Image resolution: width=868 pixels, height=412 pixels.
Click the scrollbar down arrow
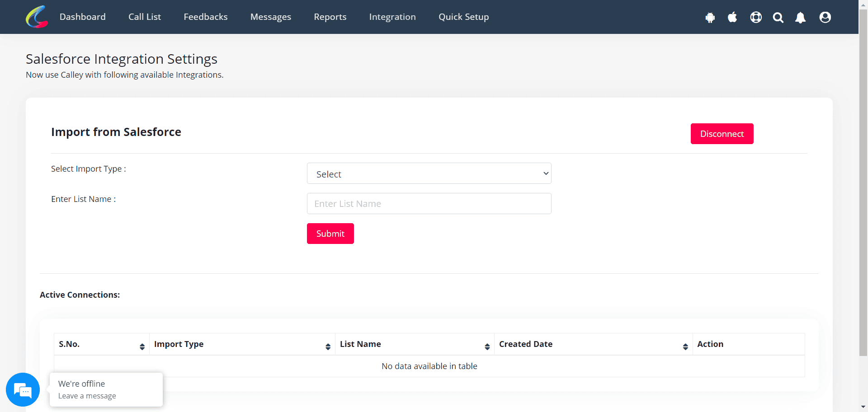[x=863, y=407]
